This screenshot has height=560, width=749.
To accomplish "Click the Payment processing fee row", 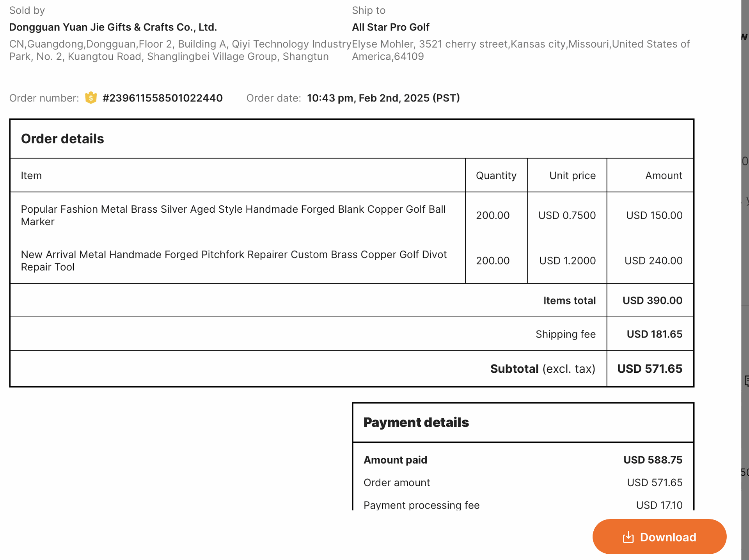I will point(523,505).
